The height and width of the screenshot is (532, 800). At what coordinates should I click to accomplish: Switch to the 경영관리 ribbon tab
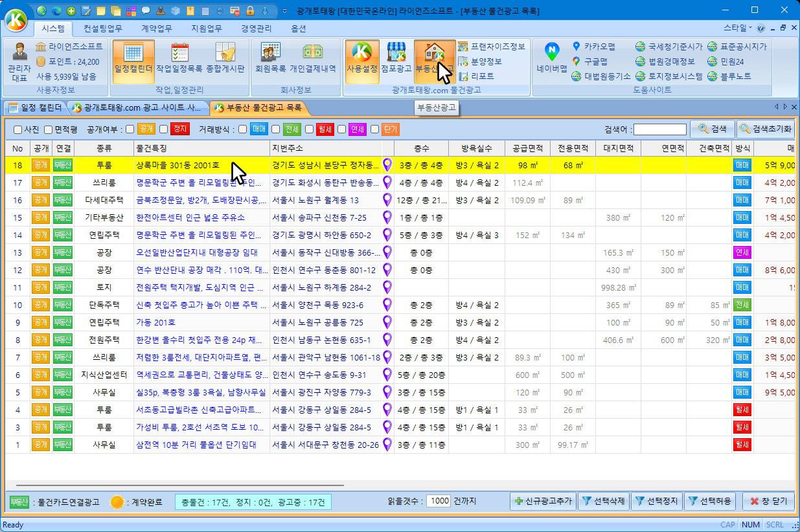click(x=256, y=28)
